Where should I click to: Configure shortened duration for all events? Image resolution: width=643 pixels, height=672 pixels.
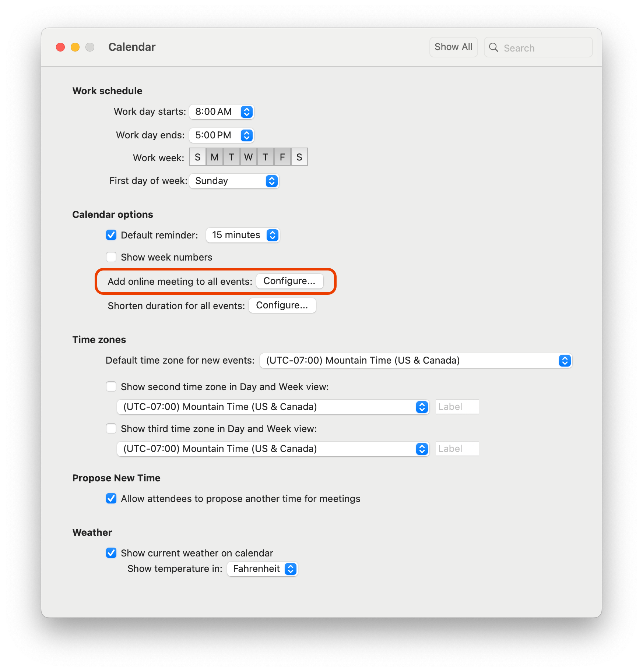pos(282,305)
